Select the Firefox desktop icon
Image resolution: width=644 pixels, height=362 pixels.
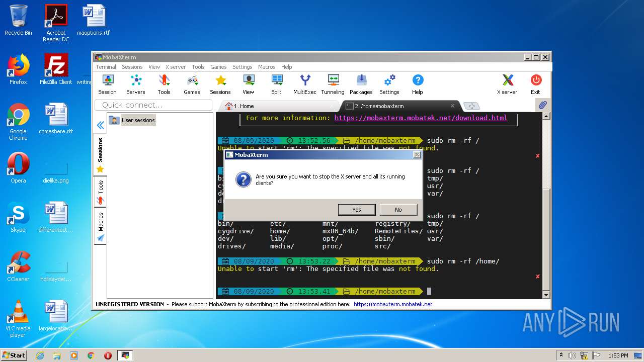tap(18, 69)
